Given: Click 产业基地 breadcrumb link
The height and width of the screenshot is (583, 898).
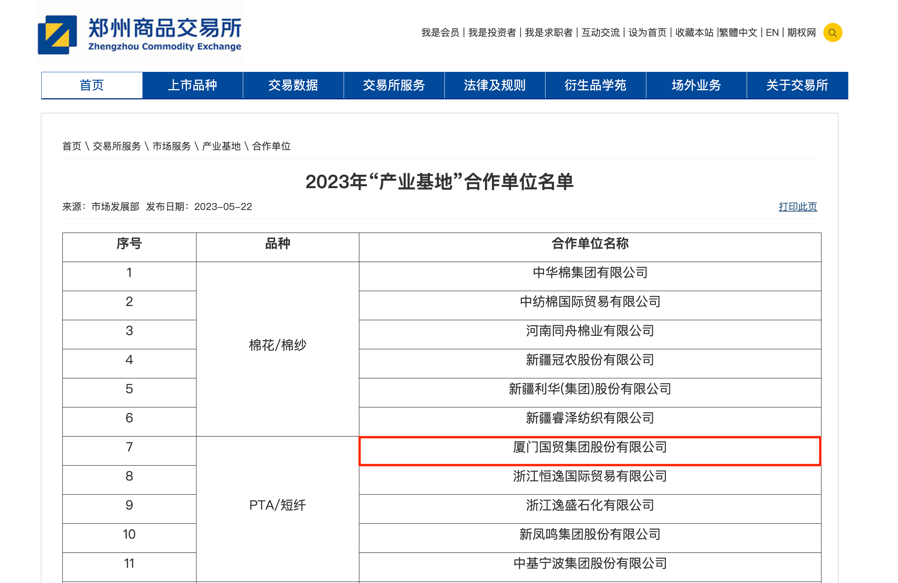Looking at the screenshot, I should pos(221,146).
